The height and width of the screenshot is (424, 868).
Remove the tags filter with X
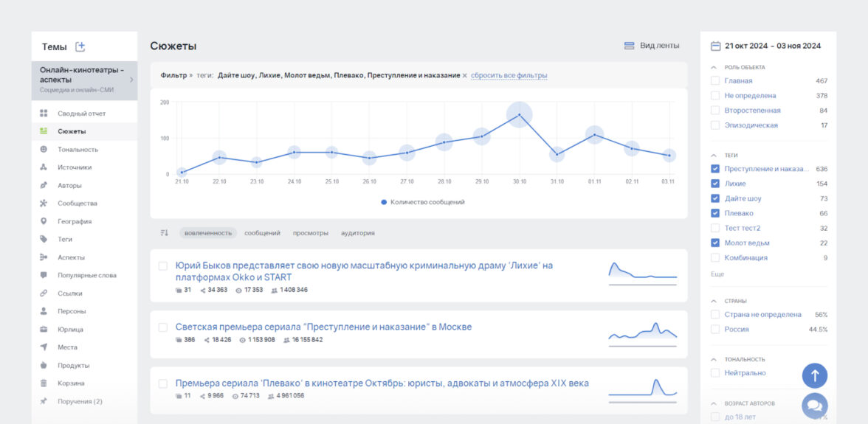click(x=464, y=75)
